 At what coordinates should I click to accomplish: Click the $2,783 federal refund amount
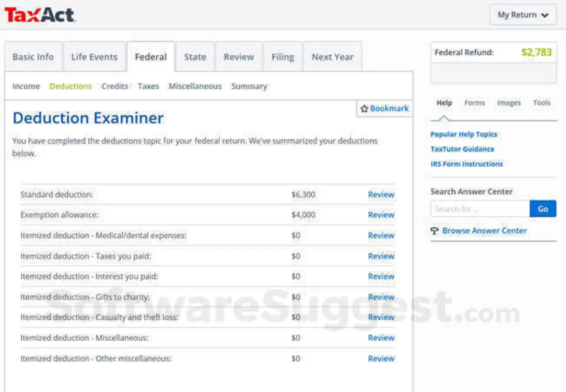[x=536, y=52]
